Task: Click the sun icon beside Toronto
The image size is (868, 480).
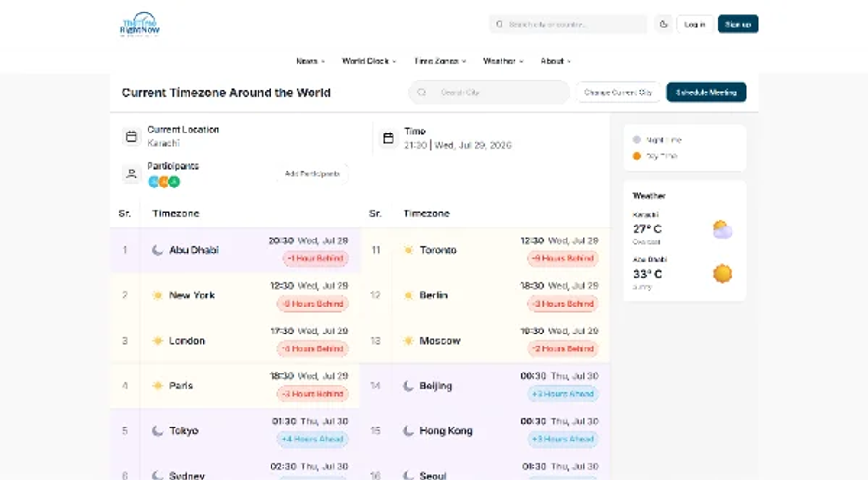Action: click(408, 250)
